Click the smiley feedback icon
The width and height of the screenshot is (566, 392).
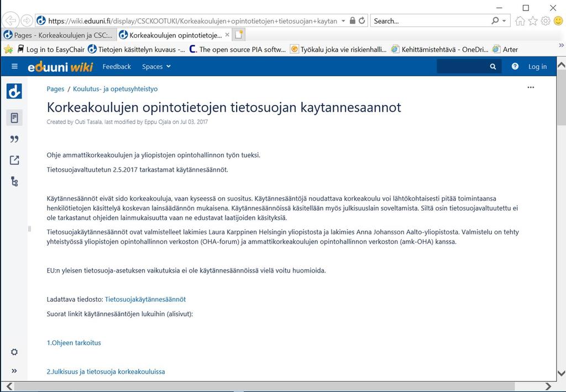(558, 21)
